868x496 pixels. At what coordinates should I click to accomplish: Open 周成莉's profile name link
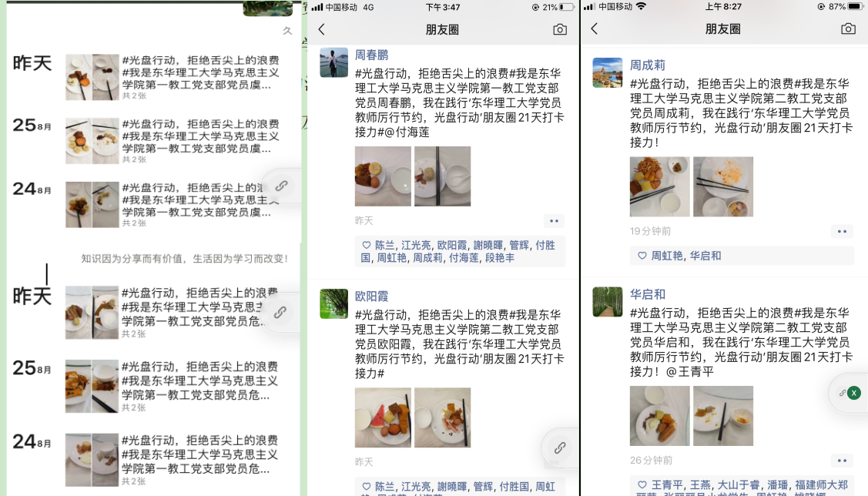point(647,65)
